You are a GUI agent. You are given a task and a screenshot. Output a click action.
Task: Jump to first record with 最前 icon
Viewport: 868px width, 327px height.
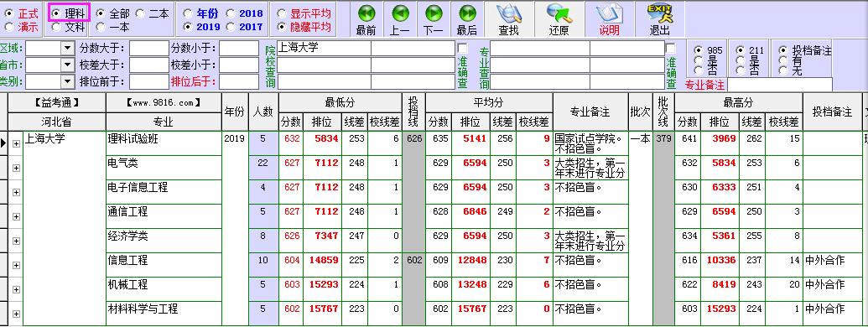[x=366, y=13]
